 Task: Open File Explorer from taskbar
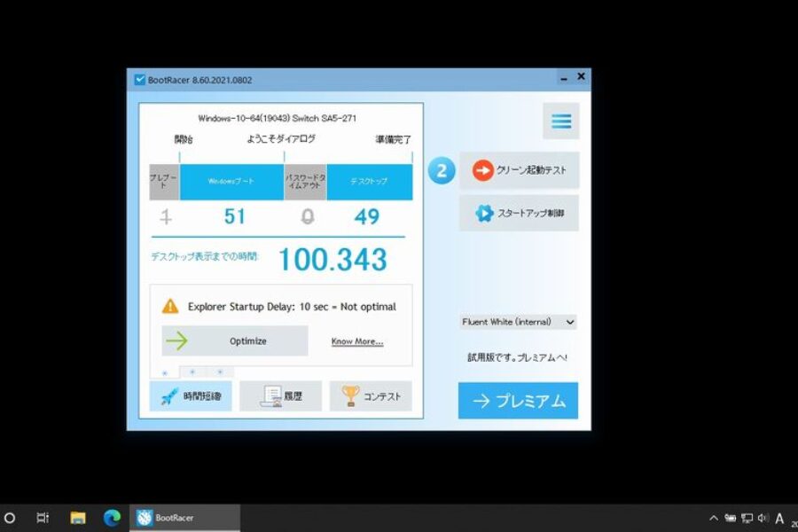78,518
